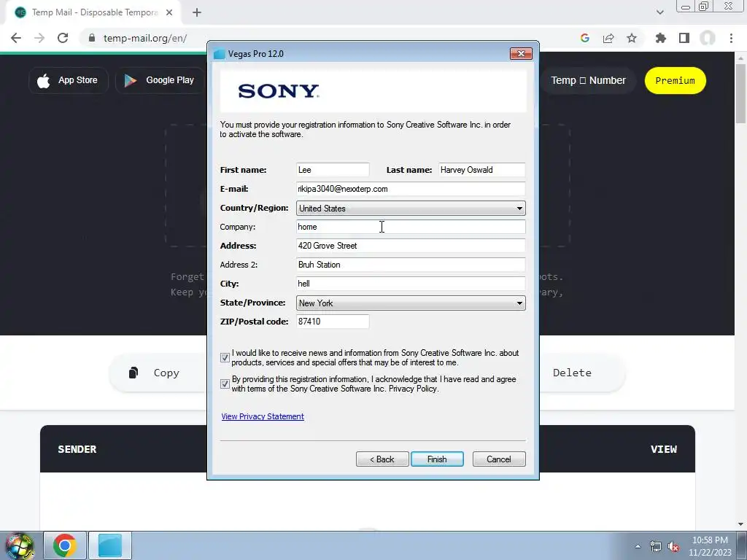
Task: Click the network icon in system tray
Action: tap(656, 547)
